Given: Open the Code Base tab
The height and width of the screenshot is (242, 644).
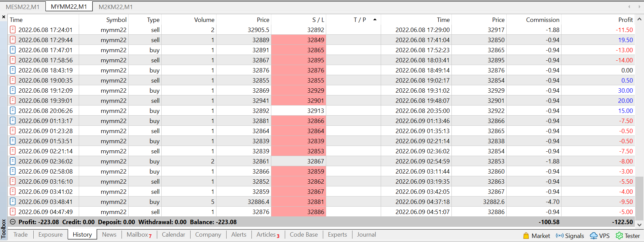Looking at the screenshot, I should (x=304, y=235).
